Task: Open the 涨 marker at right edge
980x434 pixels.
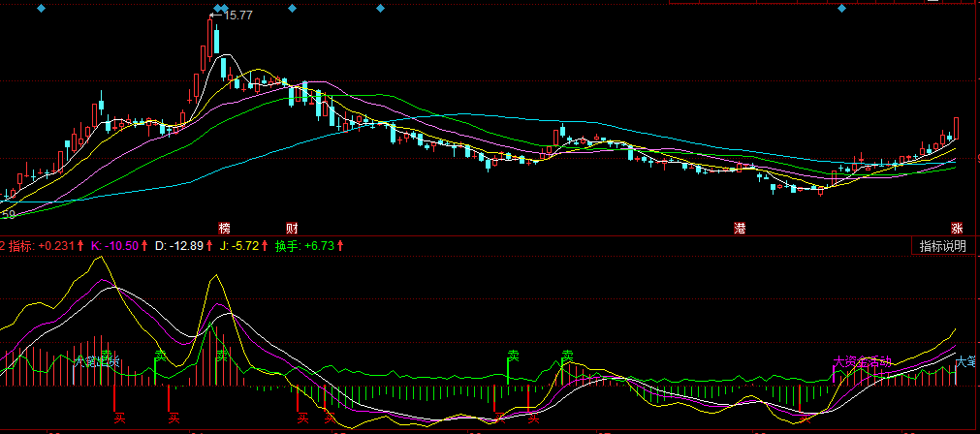Action: (957, 229)
